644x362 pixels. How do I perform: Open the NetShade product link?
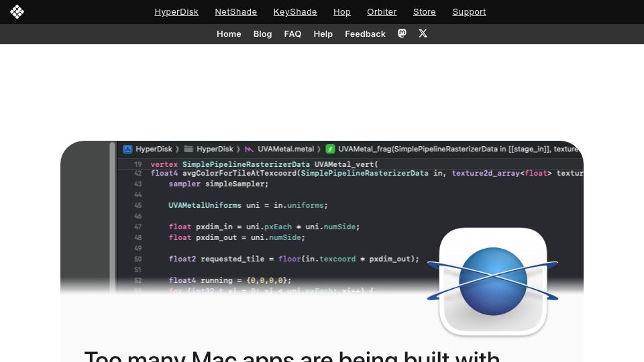point(235,12)
